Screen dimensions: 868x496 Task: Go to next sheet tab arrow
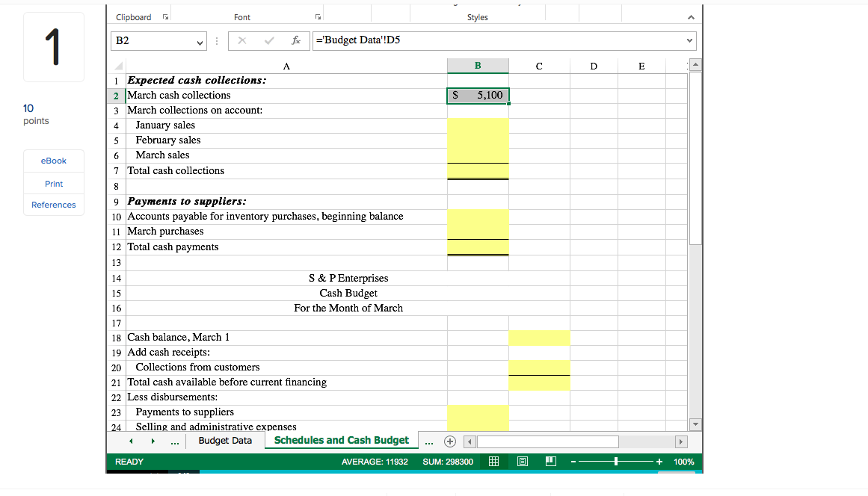(153, 441)
